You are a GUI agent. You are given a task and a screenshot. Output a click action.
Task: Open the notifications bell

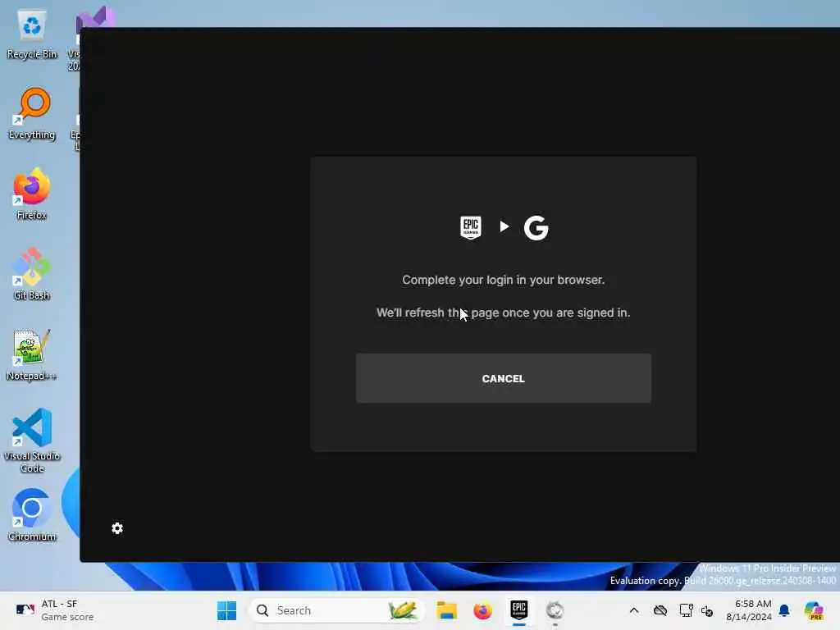click(784, 610)
